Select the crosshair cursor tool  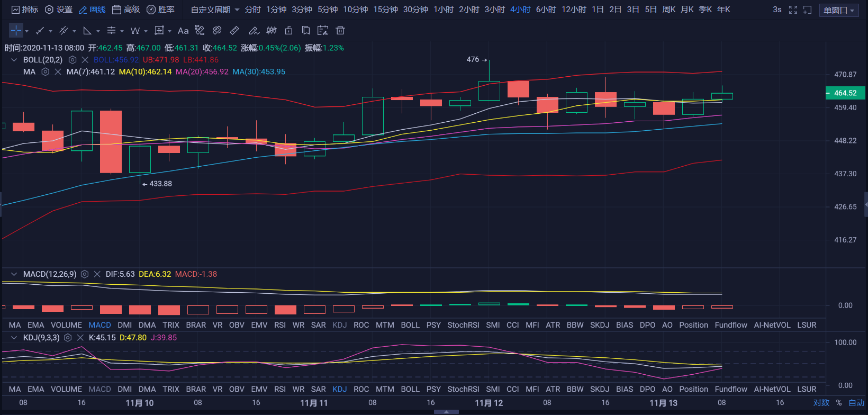[16, 31]
